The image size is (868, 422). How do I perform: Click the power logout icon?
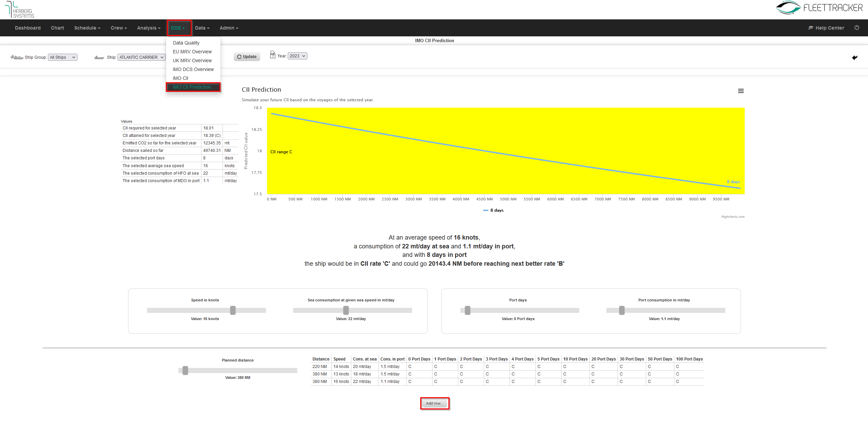(856, 28)
